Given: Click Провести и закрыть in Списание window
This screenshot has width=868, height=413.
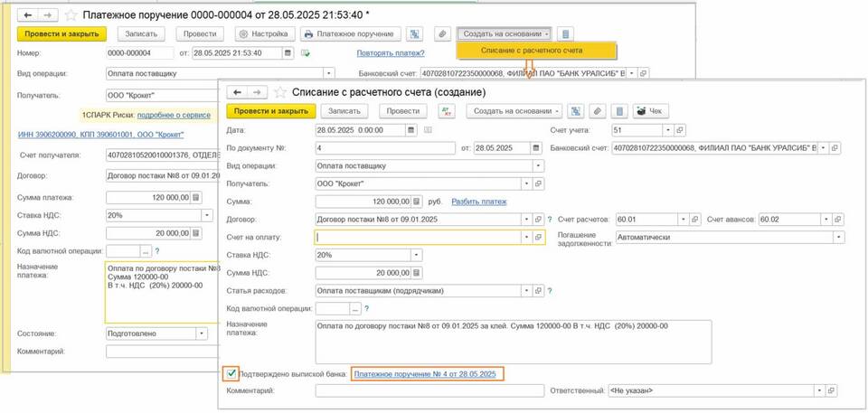Looking at the screenshot, I should (270, 111).
